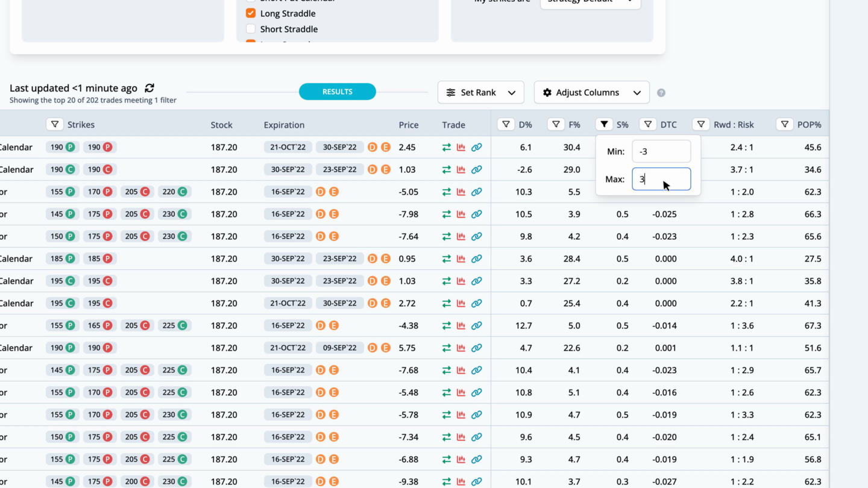This screenshot has width=868, height=488.
Task: Uncheck the Long Straddle checkbox
Action: tap(251, 13)
